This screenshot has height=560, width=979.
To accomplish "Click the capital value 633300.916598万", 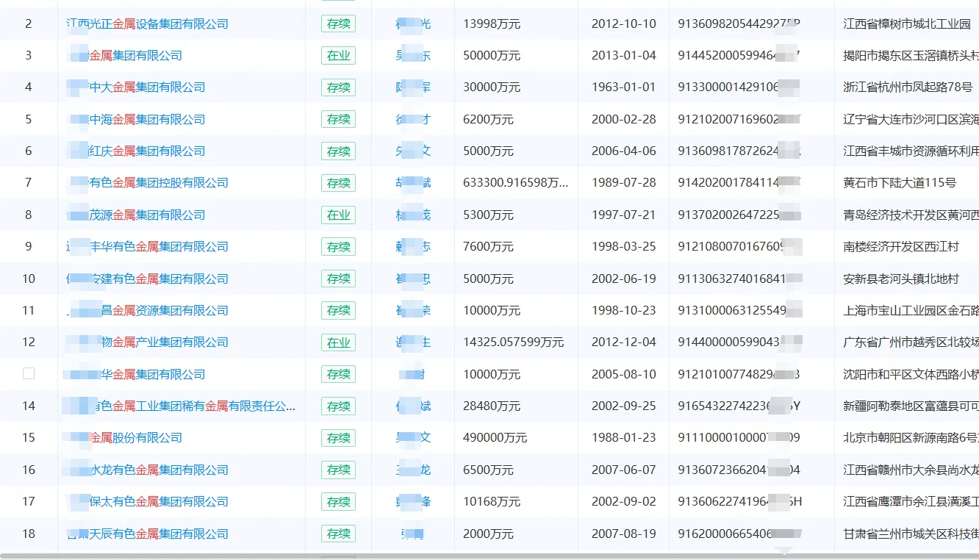I will click(x=516, y=182).
